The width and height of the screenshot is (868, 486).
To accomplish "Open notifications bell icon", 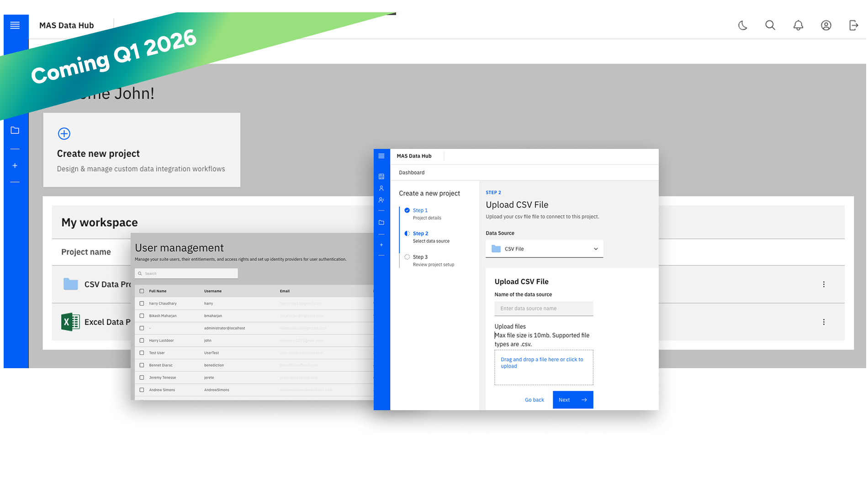I will tap(798, 26).
